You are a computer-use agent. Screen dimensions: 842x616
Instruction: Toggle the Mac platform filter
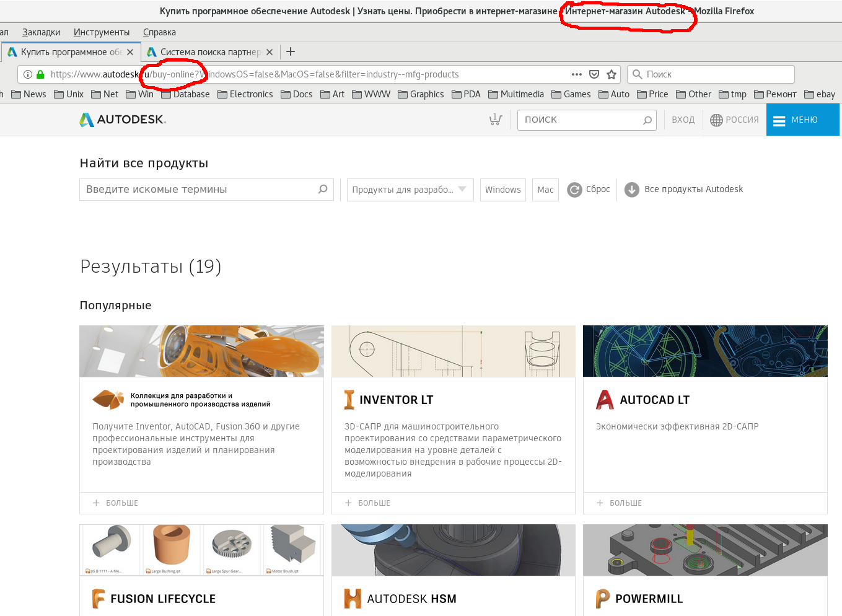pyautogui.click(x=545, y=190)
